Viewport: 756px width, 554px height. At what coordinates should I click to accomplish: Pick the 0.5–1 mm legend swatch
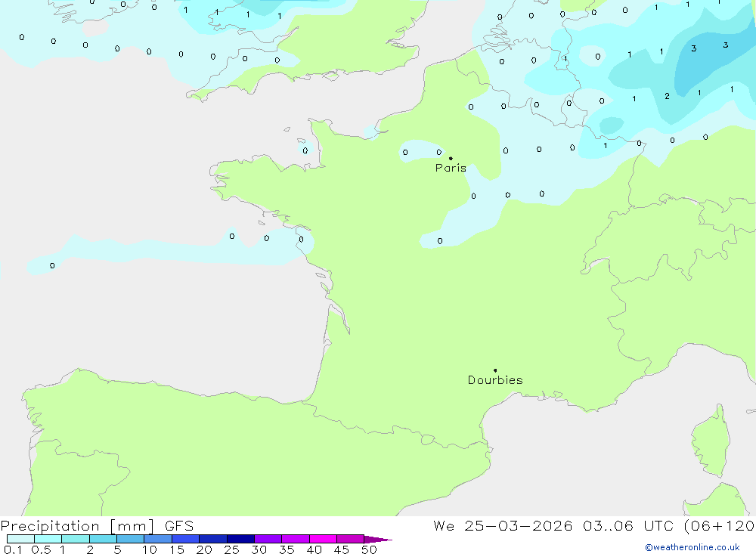(x=48, y=539)
